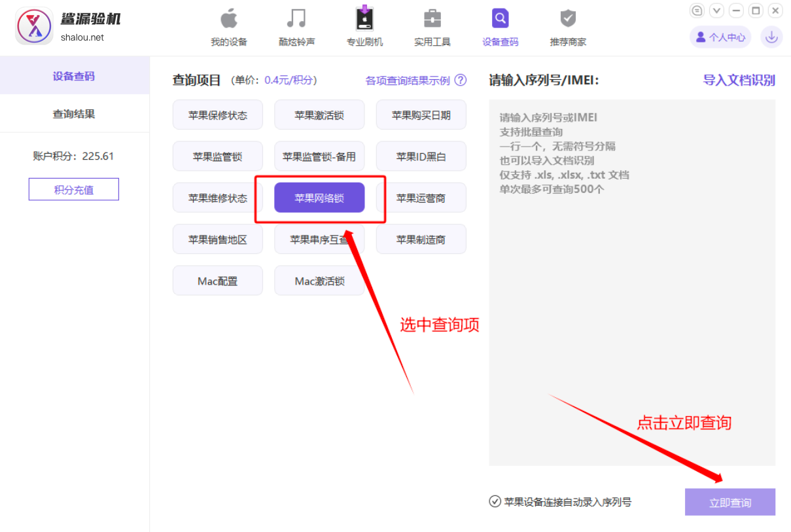Open 个人中心 via the person icon
Screen dimensions: 791x532
click(720, 37)
